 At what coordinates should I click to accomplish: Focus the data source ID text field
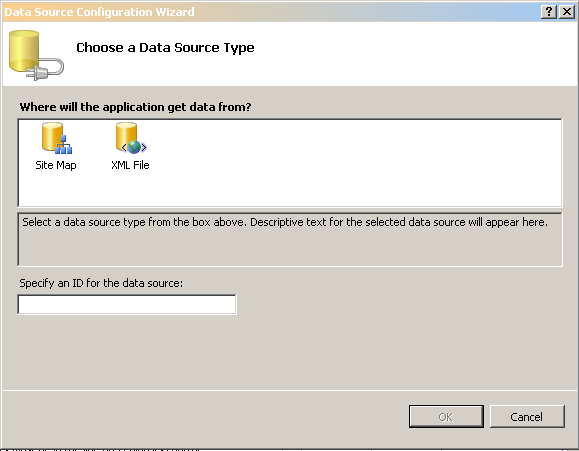(127, 304)
